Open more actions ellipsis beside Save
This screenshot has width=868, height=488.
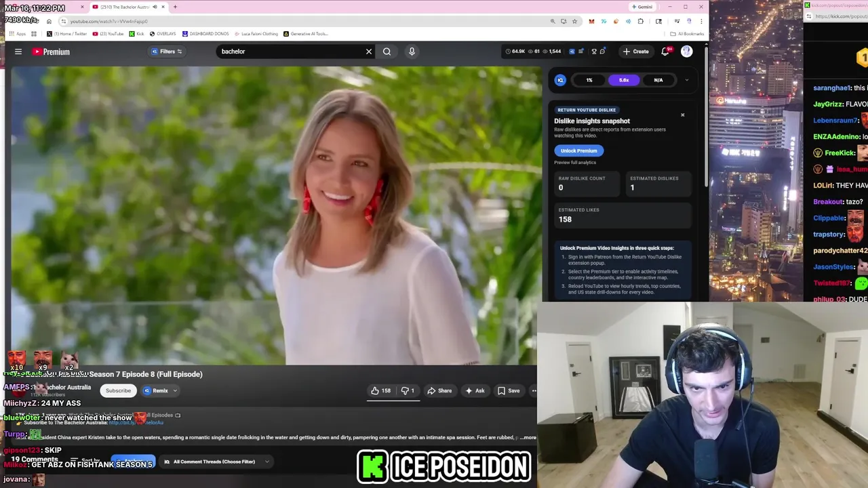534,390
